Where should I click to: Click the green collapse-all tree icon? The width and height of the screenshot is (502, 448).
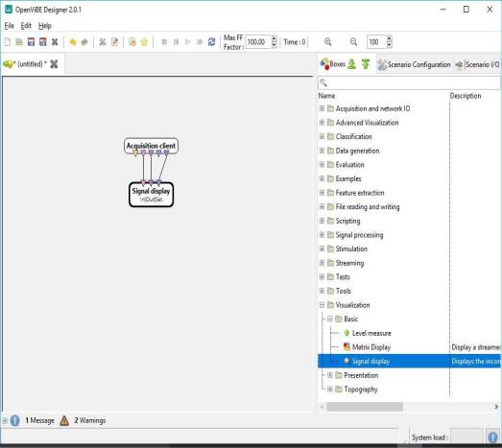click(x=366, y=64)
